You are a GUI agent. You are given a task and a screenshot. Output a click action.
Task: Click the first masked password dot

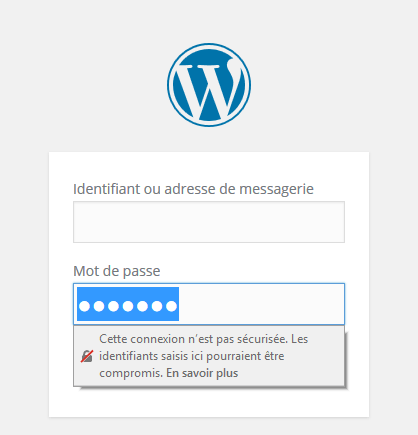coord(84,306)
